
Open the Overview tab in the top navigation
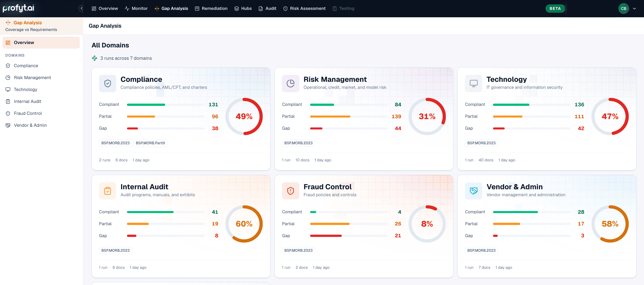[x=105, y=9]
